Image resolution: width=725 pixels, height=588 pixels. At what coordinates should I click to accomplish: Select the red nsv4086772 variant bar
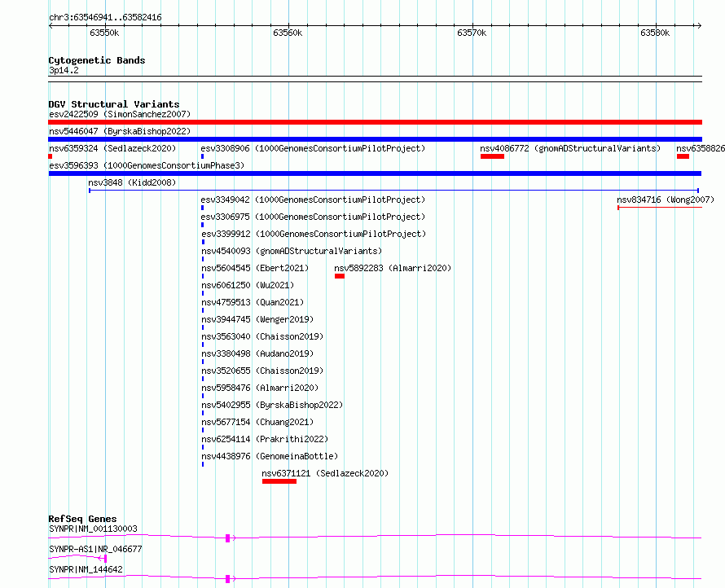[x=492, y=156]
